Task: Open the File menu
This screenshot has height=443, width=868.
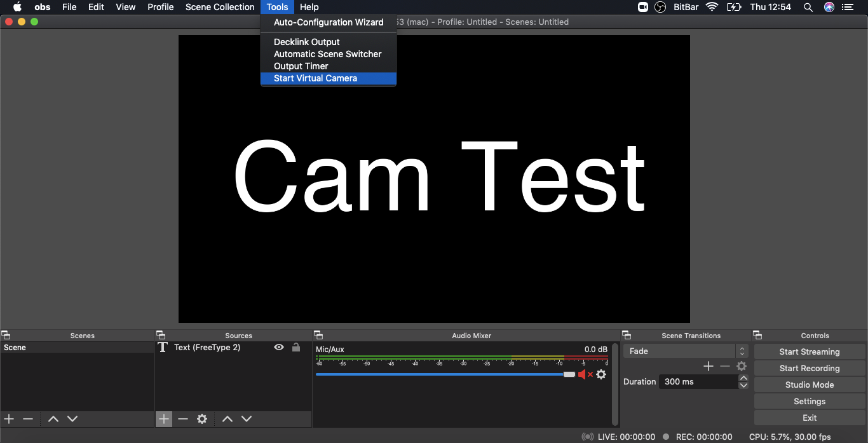Action: 69,7
